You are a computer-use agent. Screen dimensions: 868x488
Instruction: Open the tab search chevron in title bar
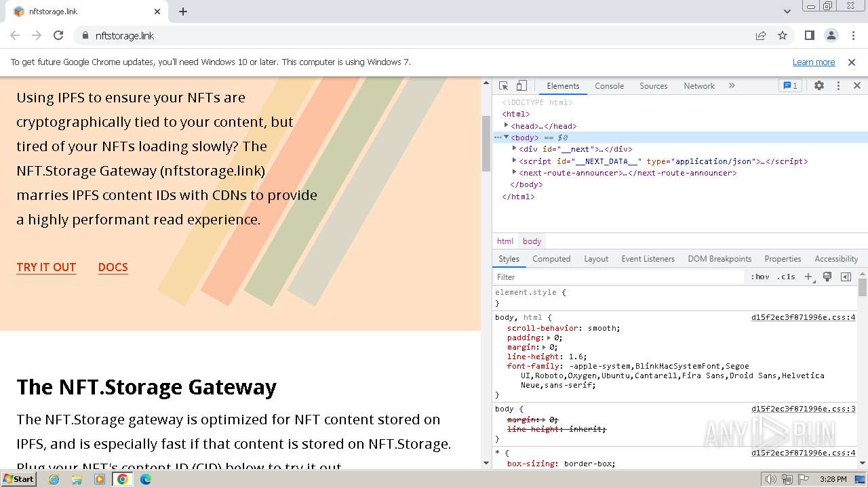pos(787,12)
